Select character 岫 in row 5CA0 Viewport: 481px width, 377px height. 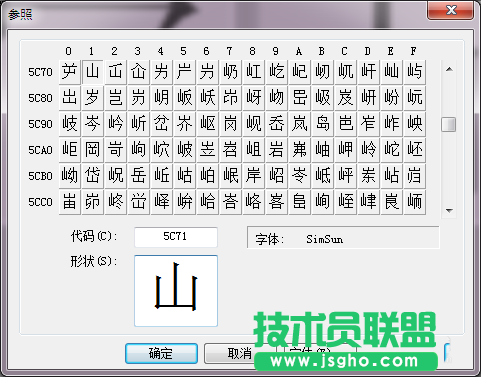[322, 150]
